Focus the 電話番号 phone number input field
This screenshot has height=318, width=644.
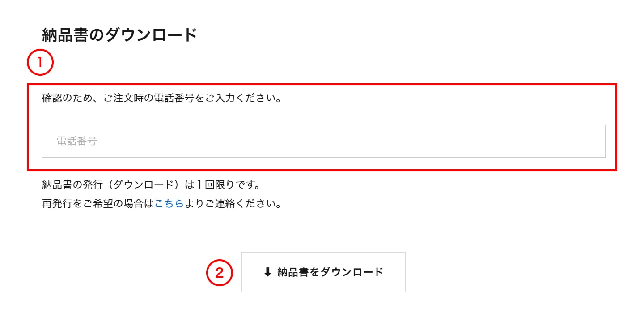323,141
